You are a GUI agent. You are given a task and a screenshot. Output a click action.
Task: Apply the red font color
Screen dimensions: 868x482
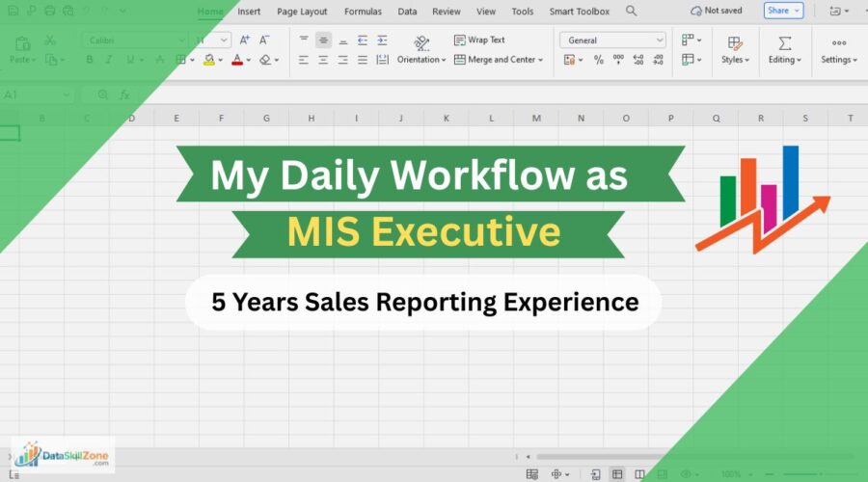click(x=237, y=60)
